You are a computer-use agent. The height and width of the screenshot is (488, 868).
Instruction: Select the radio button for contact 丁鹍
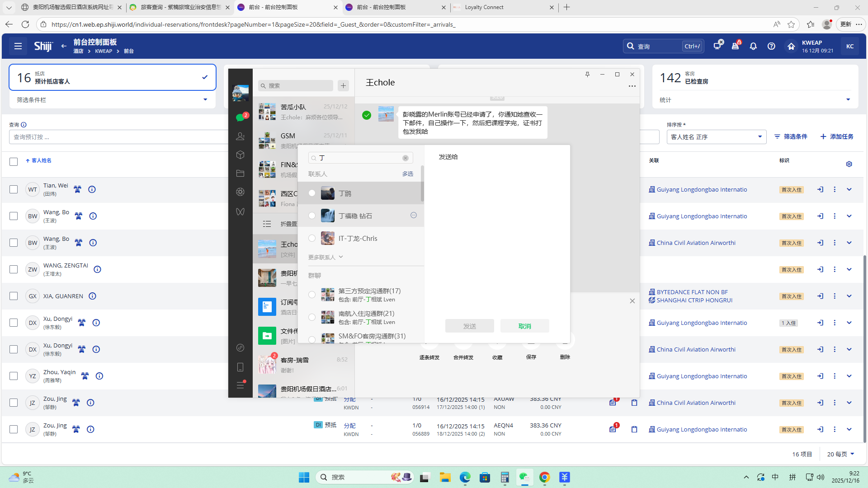(312, 193)
